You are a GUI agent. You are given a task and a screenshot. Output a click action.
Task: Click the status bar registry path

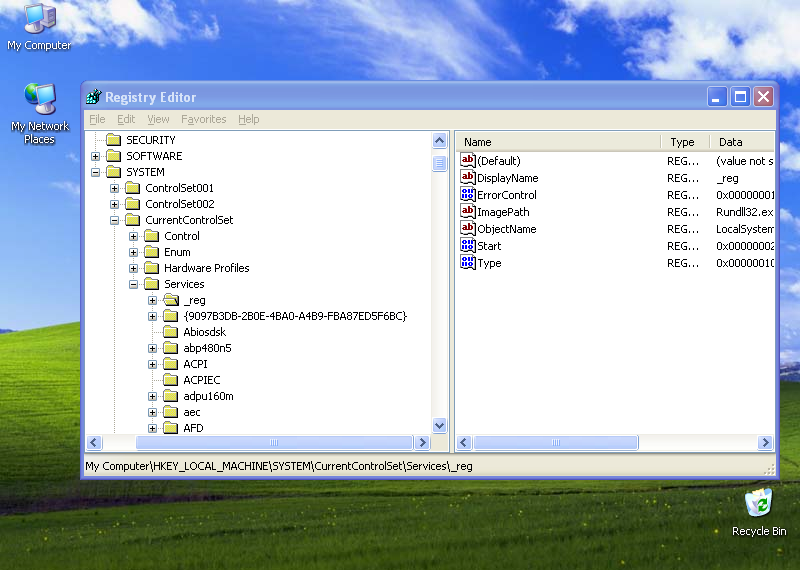279,466
